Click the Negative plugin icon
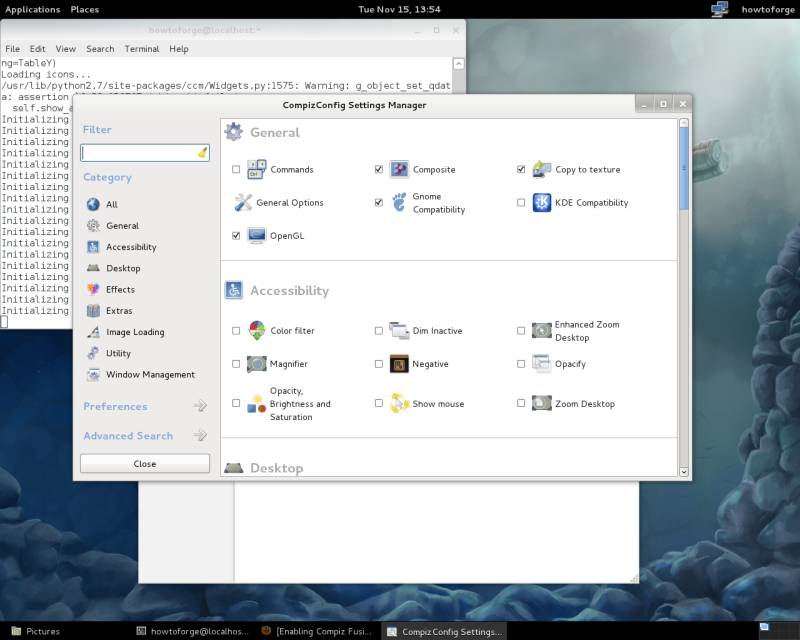Screen dimensions: 800x640 [397, 364]
